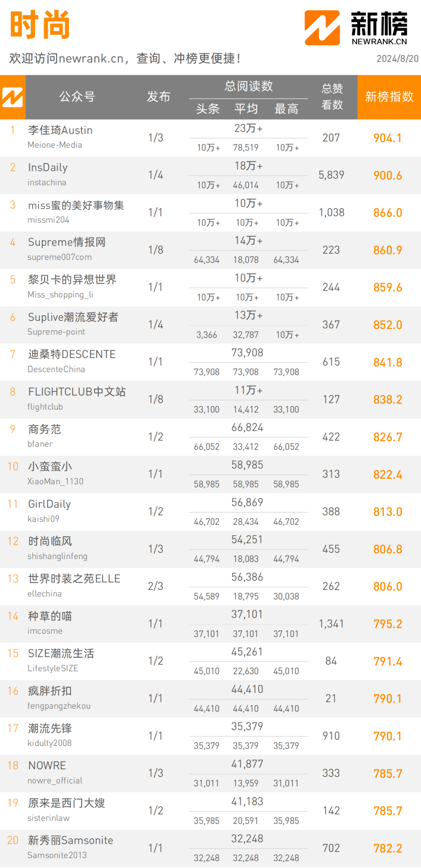Open 新秀丽Samsonite account entry
Image resolution: width=421 pixels, height=868 pixels.
click(71, 840)
